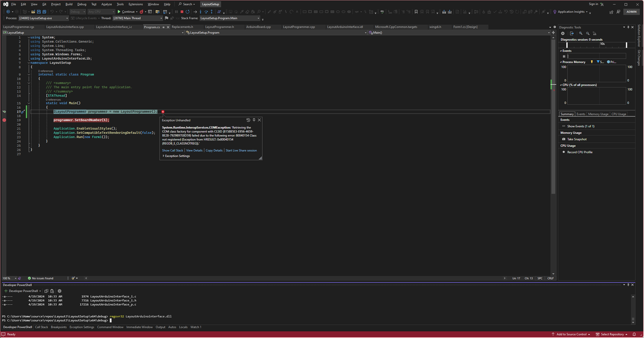
Task: Select the Stop Debugging icon
Action: [182, 12]
